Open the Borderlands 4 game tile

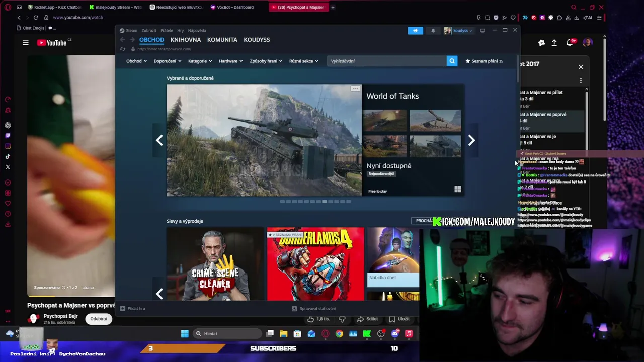[315, 264]
